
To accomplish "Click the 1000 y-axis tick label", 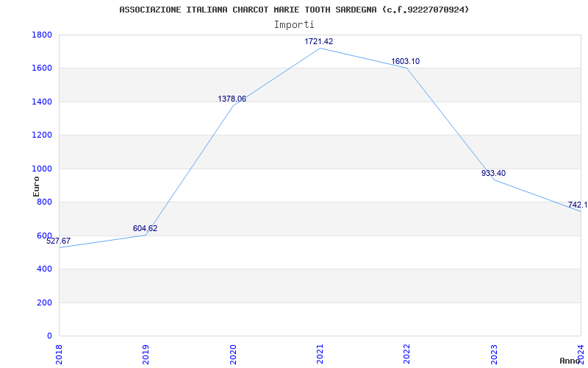I will 42,169.
